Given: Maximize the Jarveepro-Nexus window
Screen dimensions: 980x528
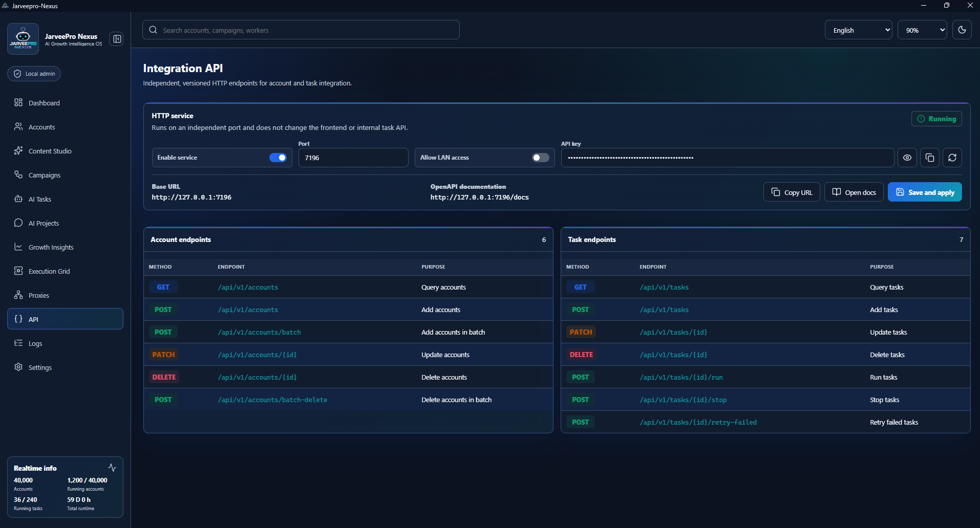Looking at the screenshot, I should pos(946,5).
